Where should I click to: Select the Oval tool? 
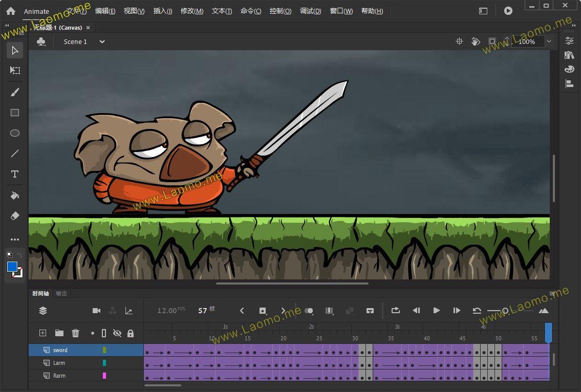(x=15, y=133)
